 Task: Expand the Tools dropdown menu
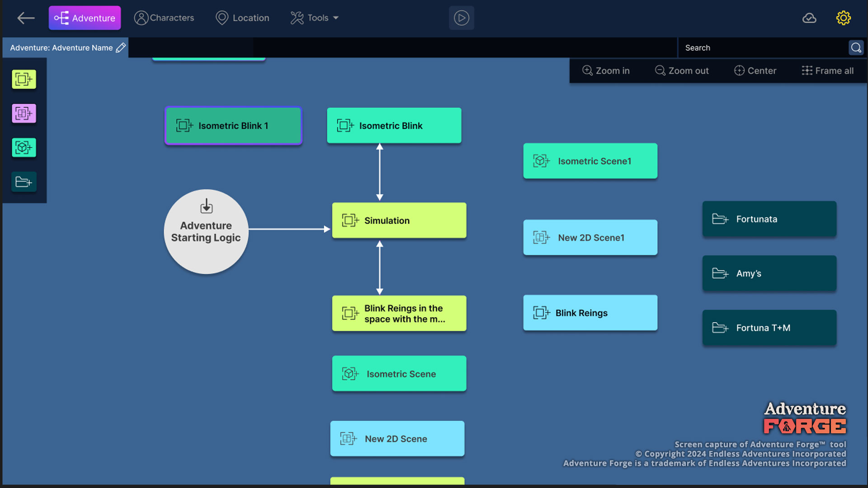pyautogui.click(x=314, y=18)
